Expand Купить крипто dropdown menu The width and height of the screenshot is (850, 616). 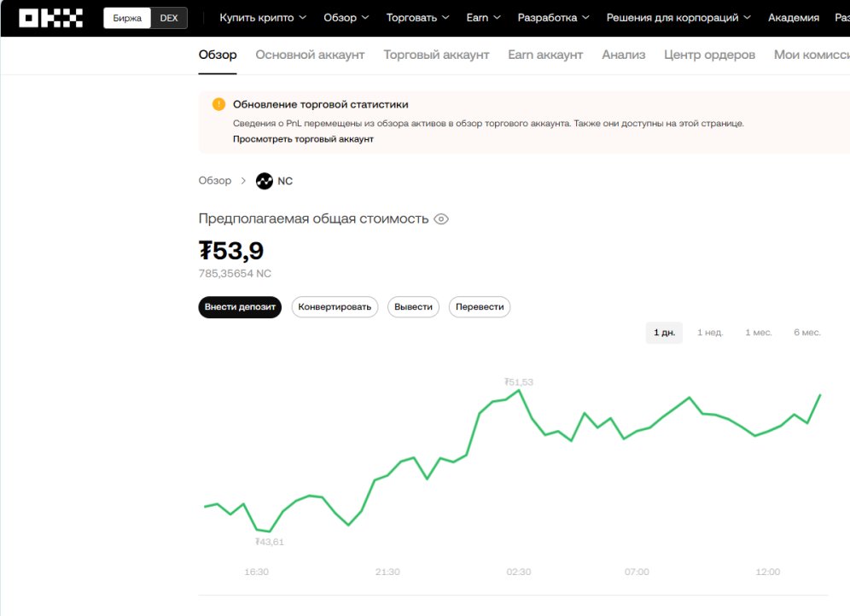[x=263, y=18]
